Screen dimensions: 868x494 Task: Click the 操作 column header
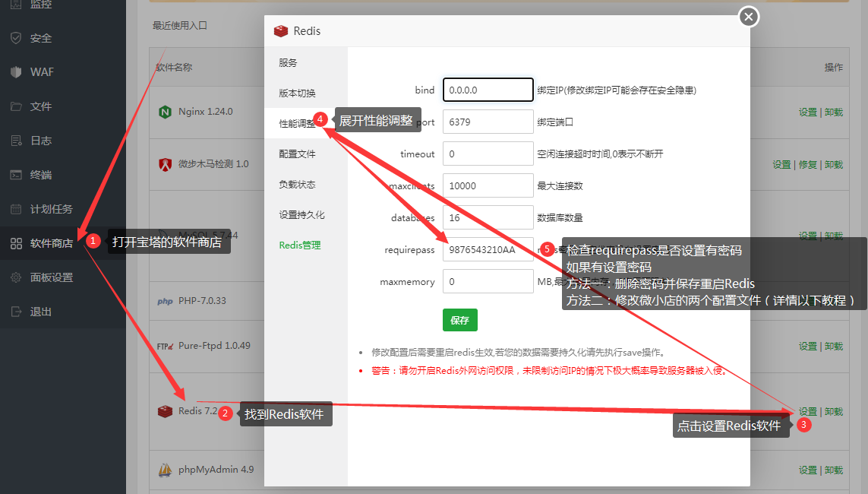point(834,67)
